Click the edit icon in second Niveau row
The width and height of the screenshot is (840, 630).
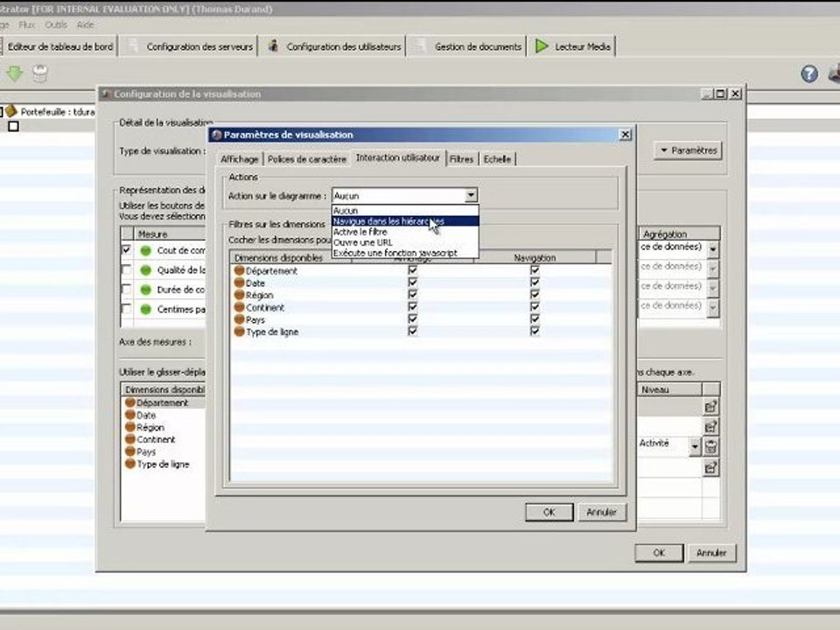710,426
